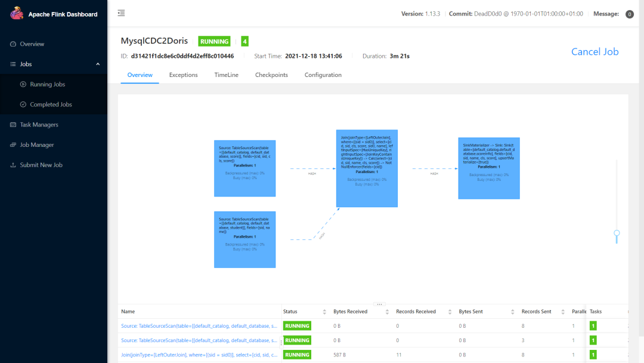
Task: Open the Checkpoints tab
Action: 271,75
